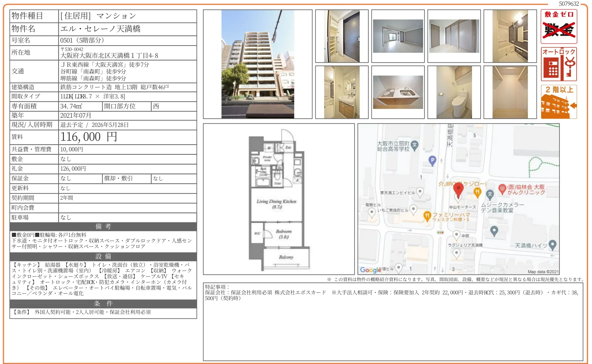The width and height of the screenshot is (592, 364).
Task: Open the toilet room photo
Action: click(454, 92)
